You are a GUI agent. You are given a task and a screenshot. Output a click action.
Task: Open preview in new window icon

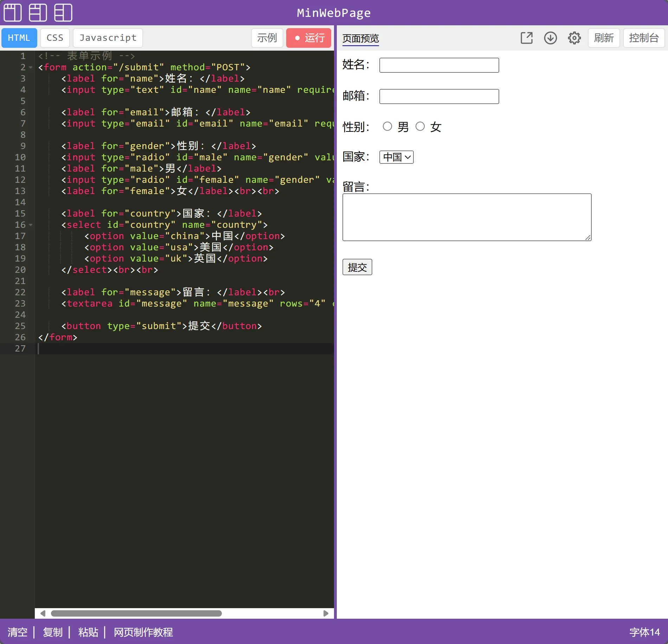526,38
